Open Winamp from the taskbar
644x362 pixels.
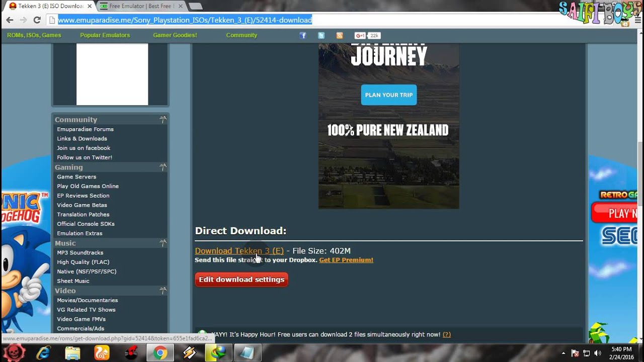tap(190, 353)
